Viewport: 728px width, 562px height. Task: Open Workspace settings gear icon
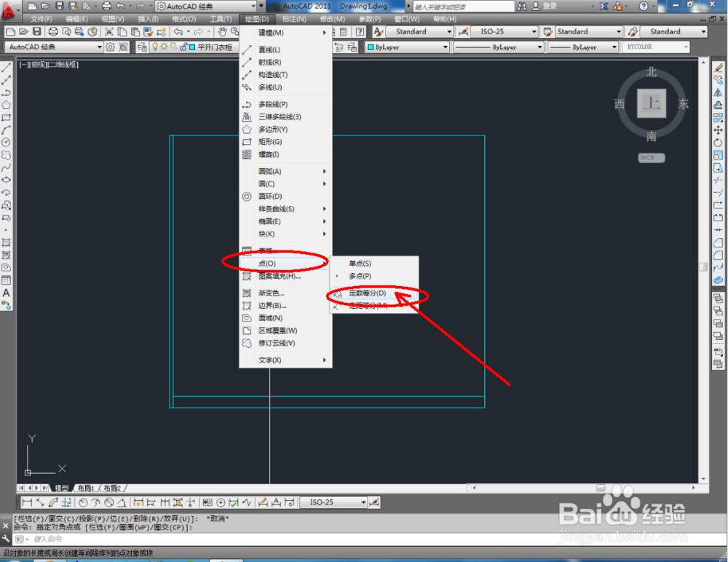(110, 47)
